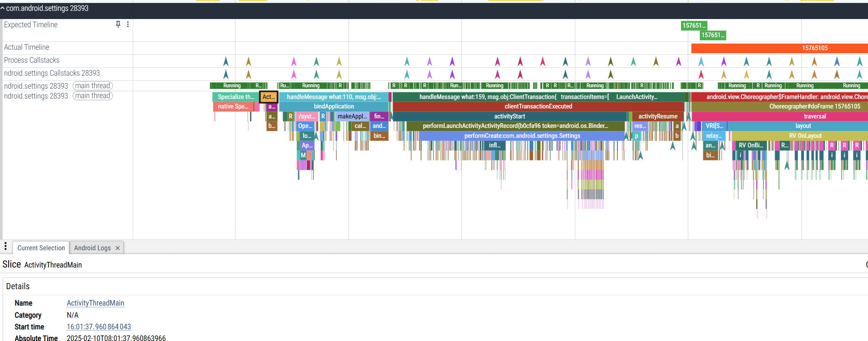The width and height of the screenshot is (868, 341).
Task: Select the activityStart slice
Action: pos(510,116)
